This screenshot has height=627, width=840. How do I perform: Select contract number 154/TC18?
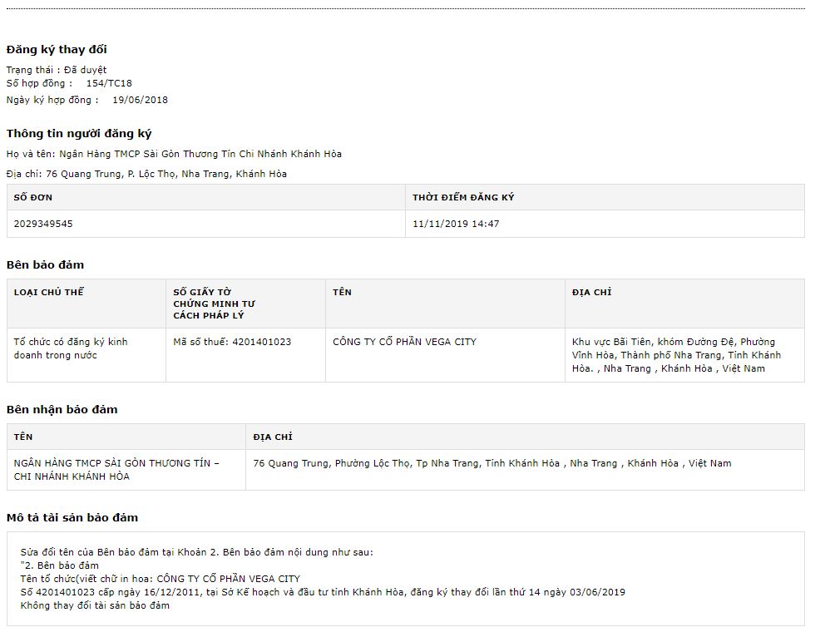(109, 83)
